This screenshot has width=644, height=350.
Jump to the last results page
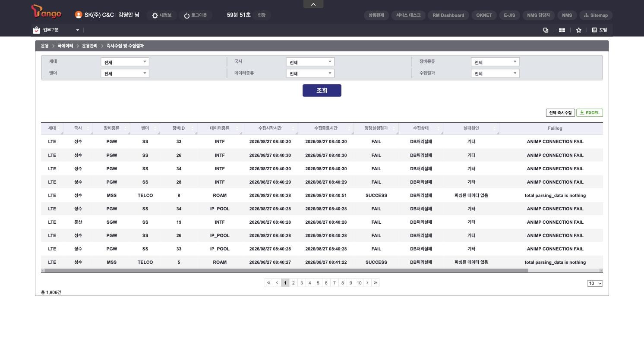tap(376, 283)
